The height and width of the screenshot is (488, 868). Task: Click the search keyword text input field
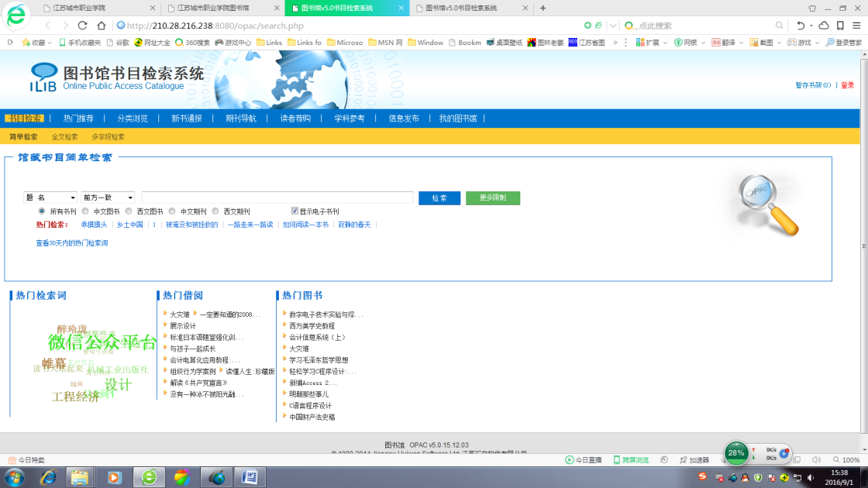[277, 198]
